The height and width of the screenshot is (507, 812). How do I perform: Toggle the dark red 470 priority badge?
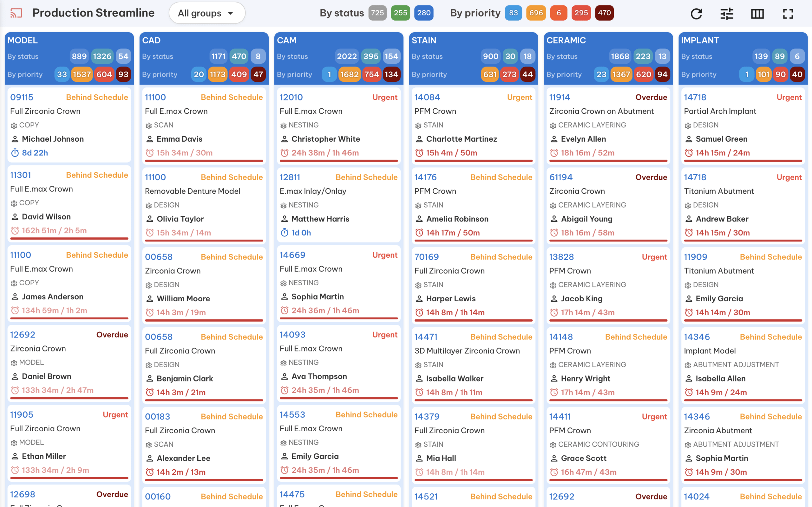pos(604,13)
